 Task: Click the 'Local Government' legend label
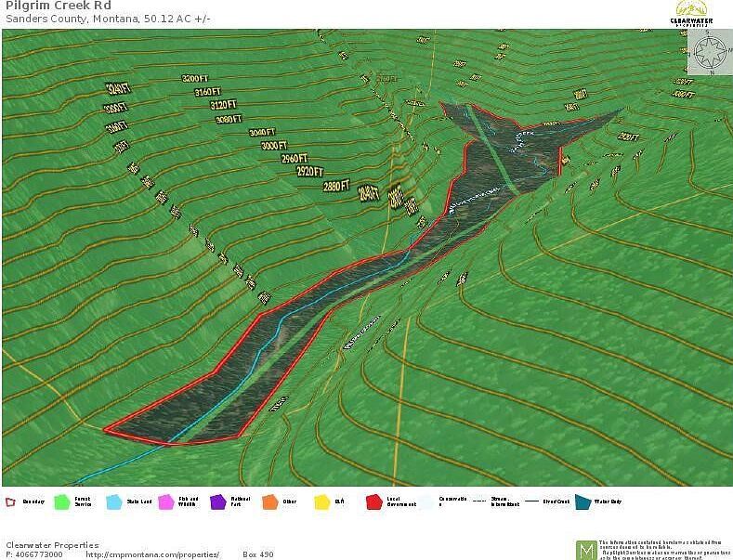click(x=401, y=502)
